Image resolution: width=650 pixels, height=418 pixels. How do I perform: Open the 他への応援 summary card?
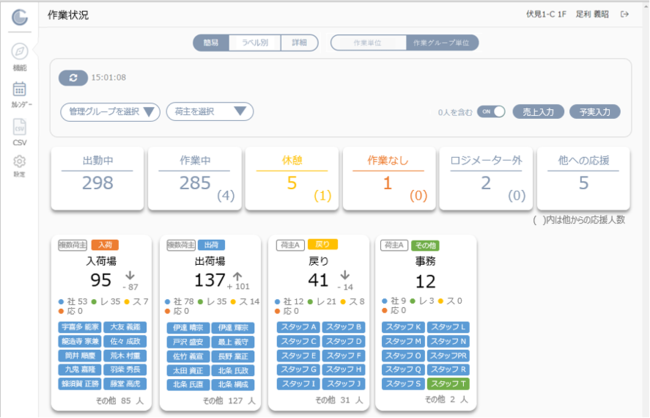pos(583,178)
